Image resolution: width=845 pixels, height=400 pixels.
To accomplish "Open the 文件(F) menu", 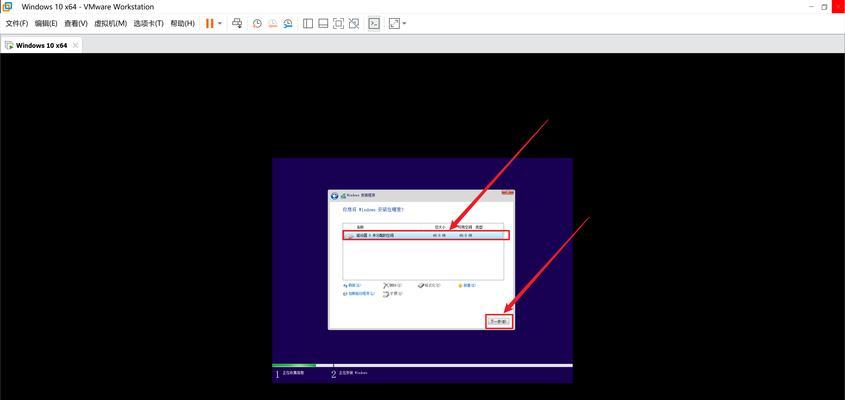I will click(x=17, y=24).
